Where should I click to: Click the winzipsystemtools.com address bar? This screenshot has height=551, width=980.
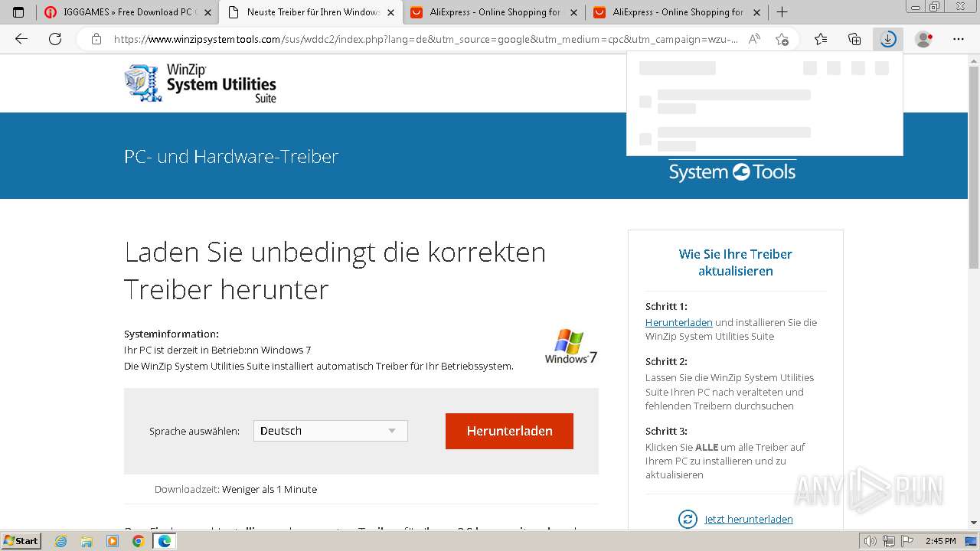click(x=425, y=39)
